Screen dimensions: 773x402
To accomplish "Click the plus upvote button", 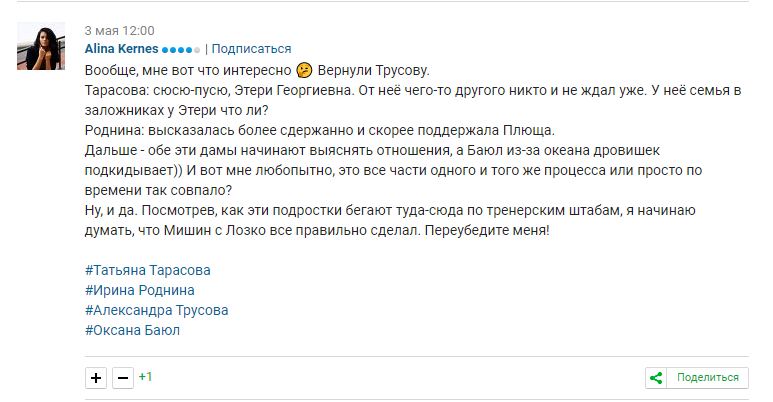I will tap(96, 378).
